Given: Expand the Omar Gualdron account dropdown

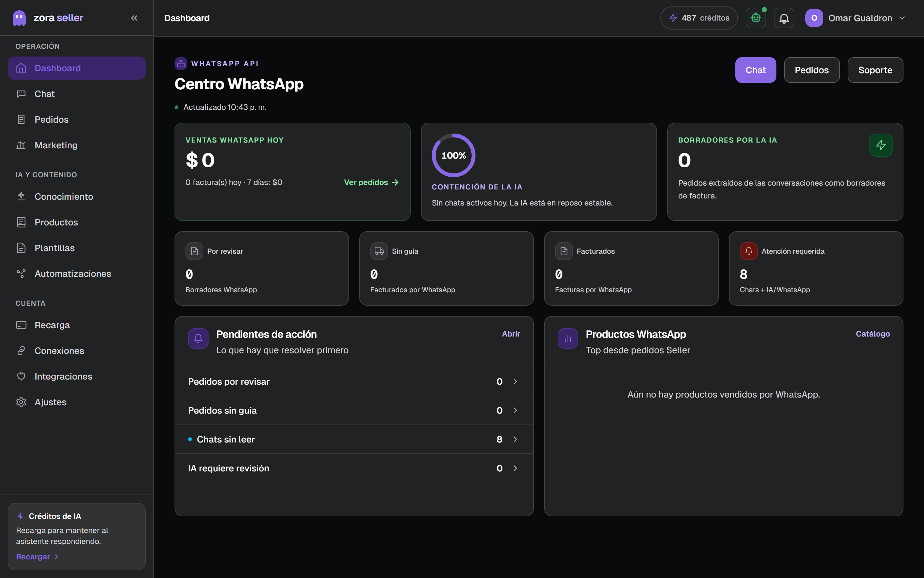Looking at the screenshot, I should (902, 18).
